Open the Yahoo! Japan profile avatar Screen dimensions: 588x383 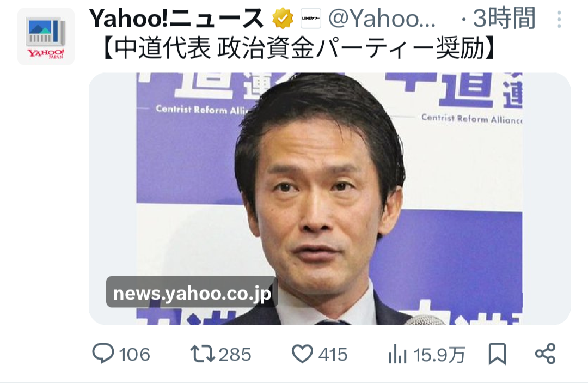[46, 37]
